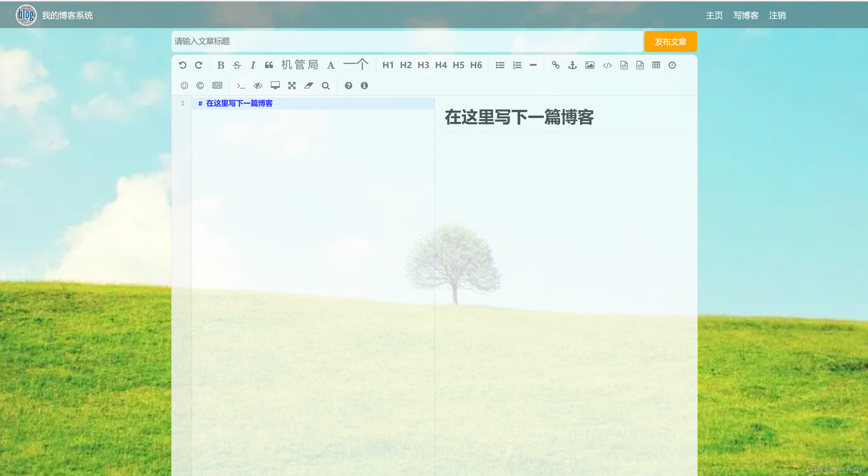Apply H1 heading format
Viewport: 868px width, 476px height.
coord(388,65)
